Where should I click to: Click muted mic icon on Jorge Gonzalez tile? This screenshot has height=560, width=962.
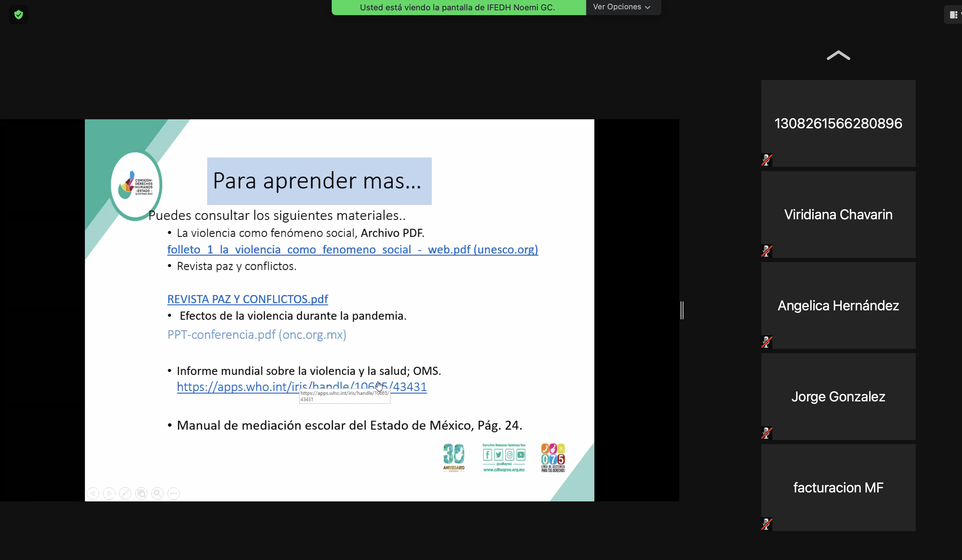tap(766, 432)
